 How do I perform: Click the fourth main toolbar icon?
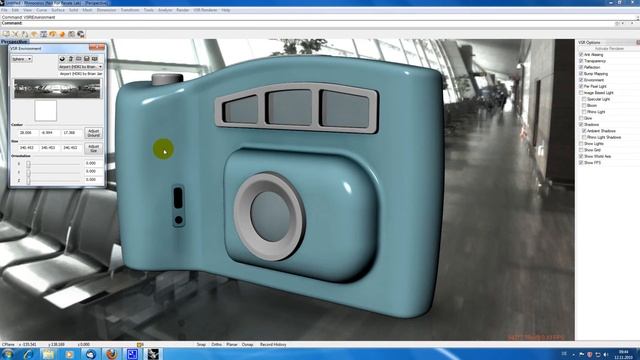34,34
